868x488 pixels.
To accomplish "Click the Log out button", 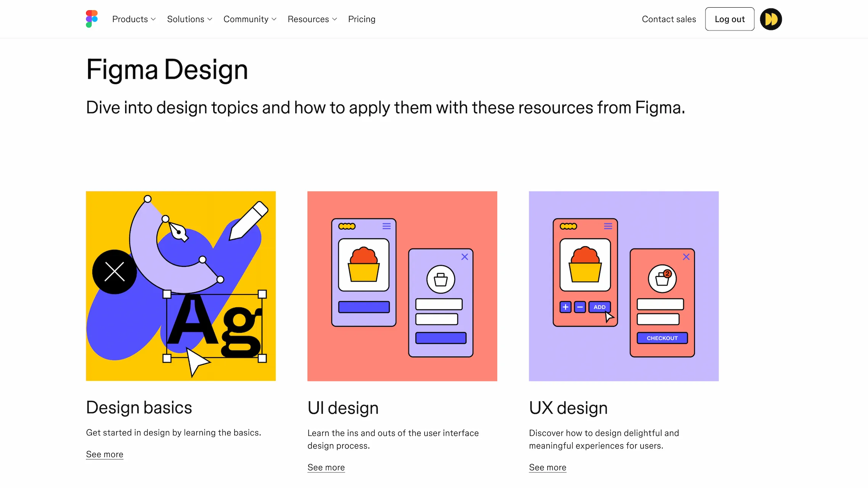I will pos(730,19).
